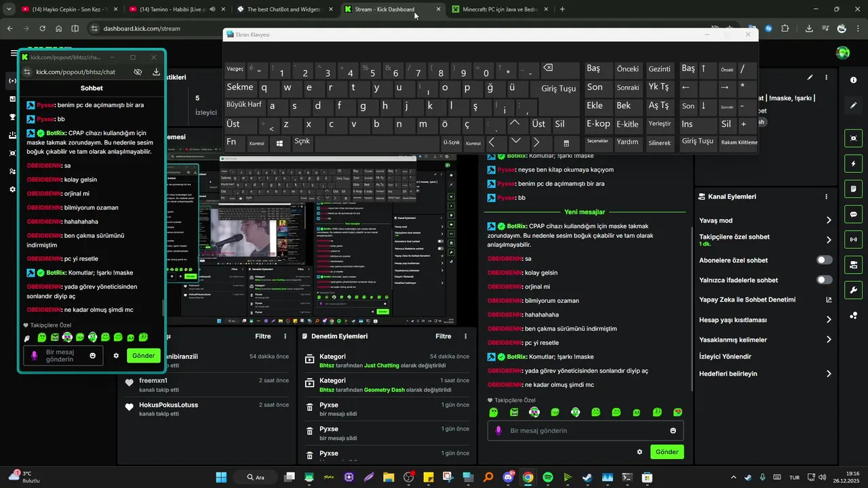This screenshot has width=868, height=488.
Task: Click Geometry Dash category link
Action: click(385, 390)
